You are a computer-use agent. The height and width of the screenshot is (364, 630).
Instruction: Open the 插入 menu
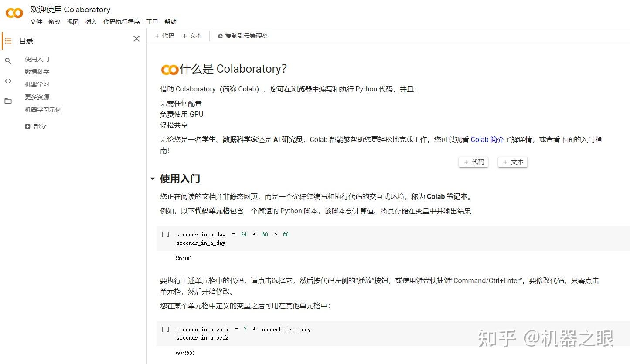(x=90, y=21)
